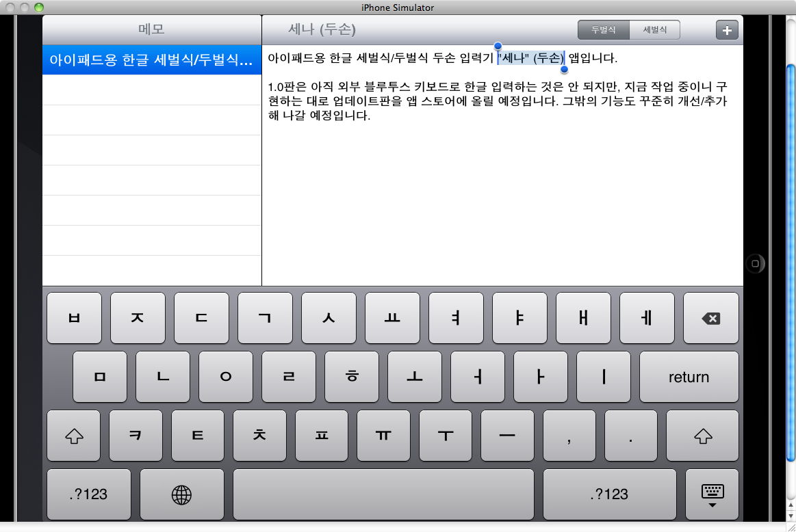Click in the memo text area
Image resolution: width=796 pixels, height=532 pixels.
click(502, 205)
